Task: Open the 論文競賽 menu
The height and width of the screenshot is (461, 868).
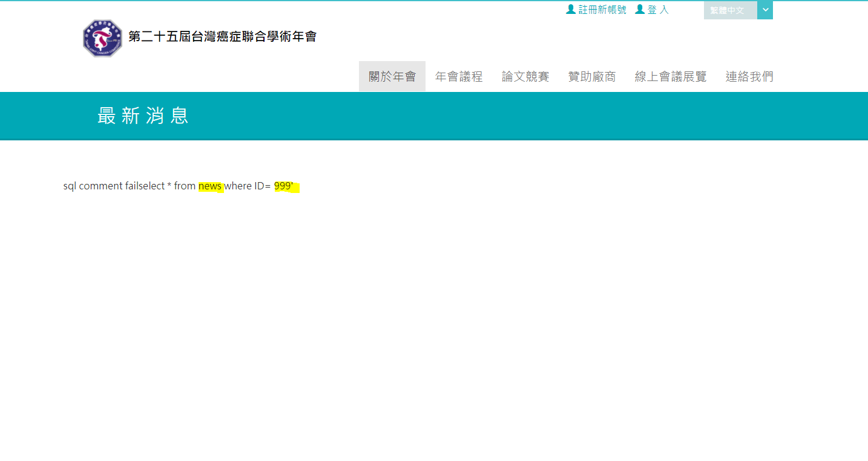Action: tap(525, 76)
